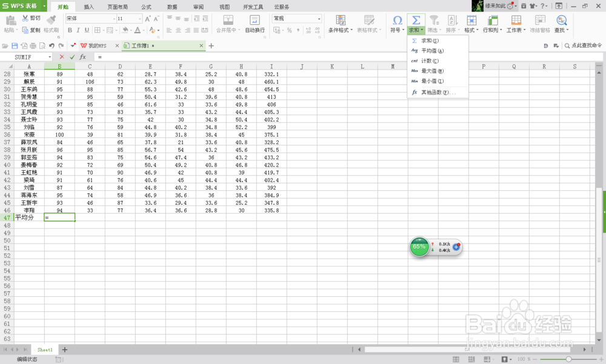Toggle Underline formatting
Screen dimensions: 606x364
tap(87, 30)
